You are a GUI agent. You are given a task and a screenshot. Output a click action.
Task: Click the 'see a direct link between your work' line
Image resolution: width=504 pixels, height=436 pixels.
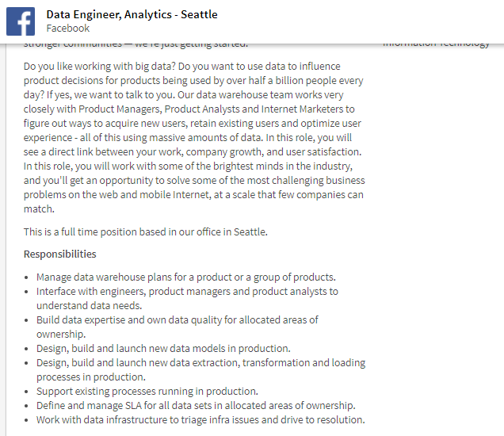193,152
